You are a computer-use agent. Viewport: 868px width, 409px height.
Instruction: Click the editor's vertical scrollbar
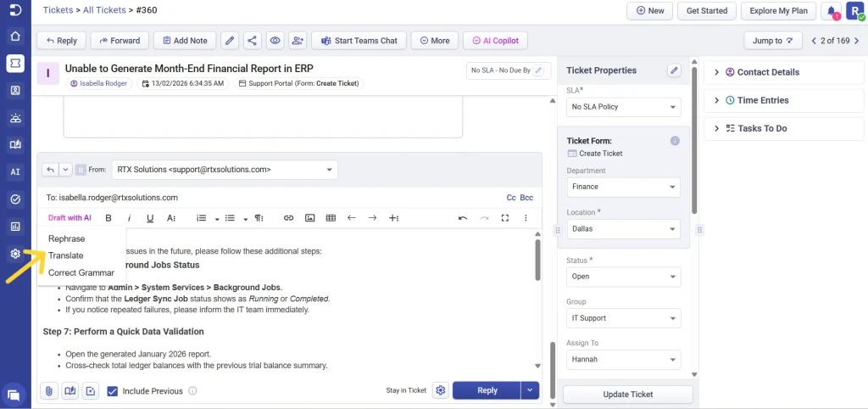pos(537,261)
